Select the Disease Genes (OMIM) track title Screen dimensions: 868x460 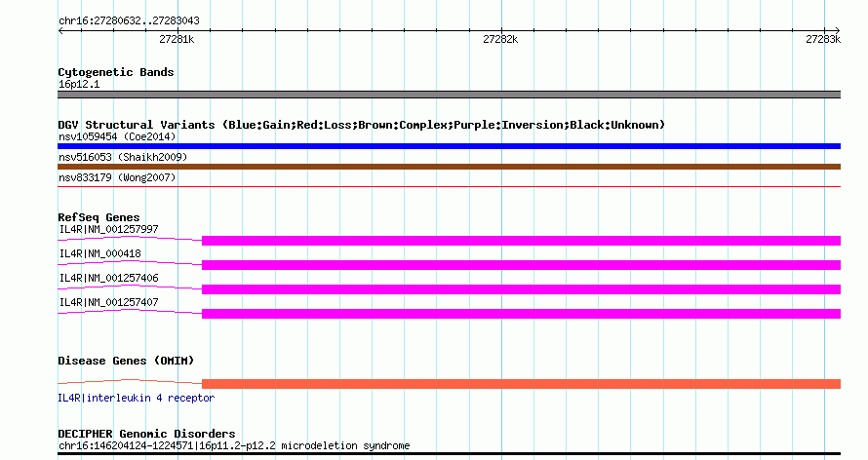coord(126,361)
